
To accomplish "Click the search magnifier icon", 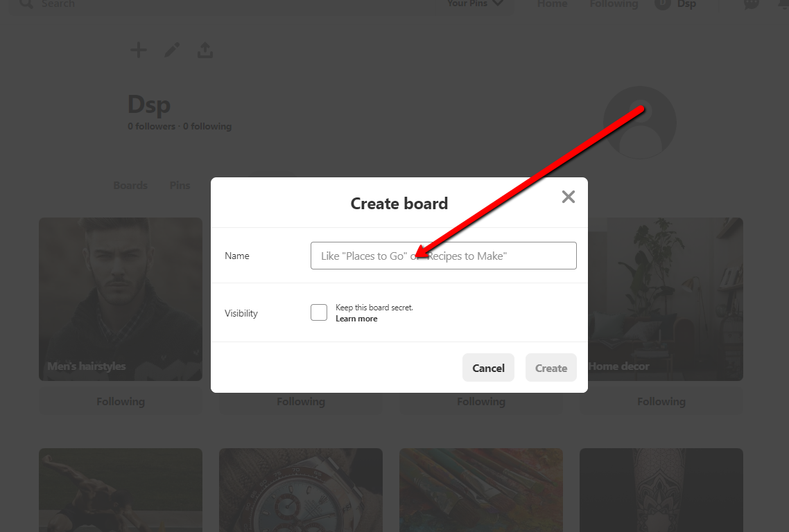I will tap(26, 4).
